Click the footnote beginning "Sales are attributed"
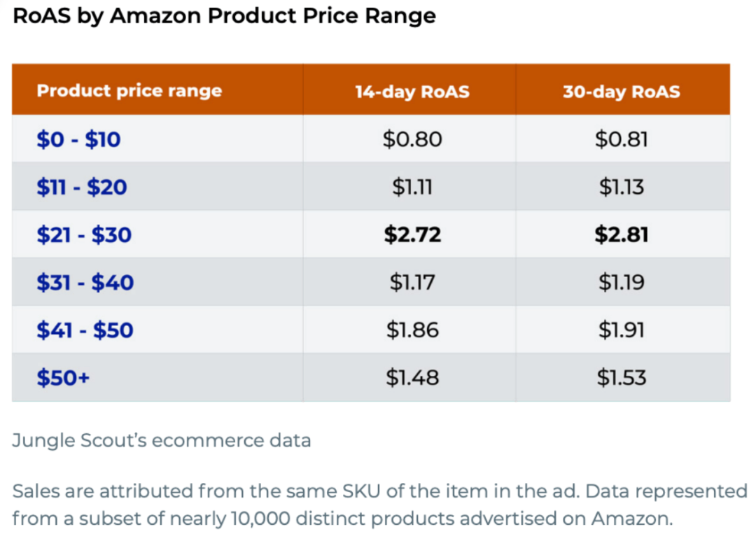The image size is (756, 534). [378, 505]
